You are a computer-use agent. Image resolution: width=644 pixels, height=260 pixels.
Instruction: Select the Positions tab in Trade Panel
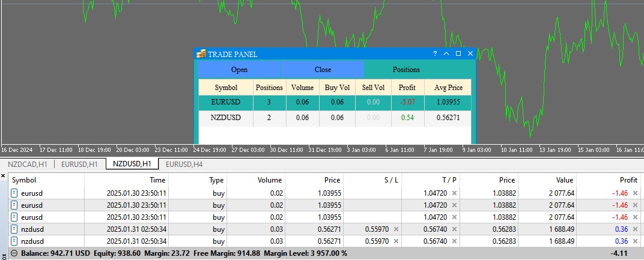click(406, 70)
